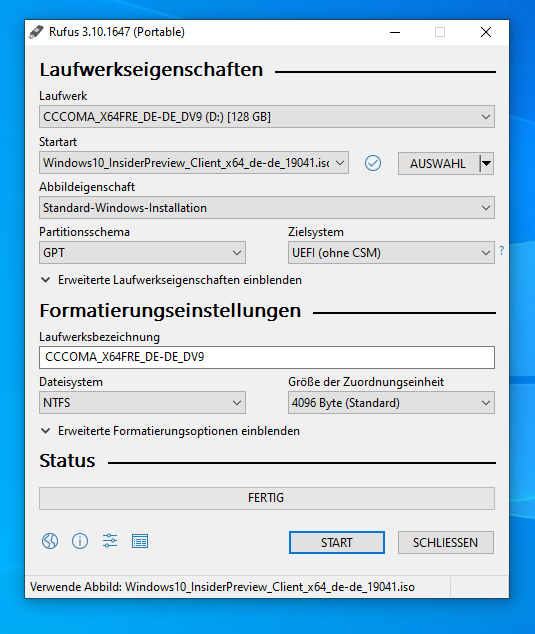Show the log window icon
This screenshot has height=634, width=535.
(140, 541)
